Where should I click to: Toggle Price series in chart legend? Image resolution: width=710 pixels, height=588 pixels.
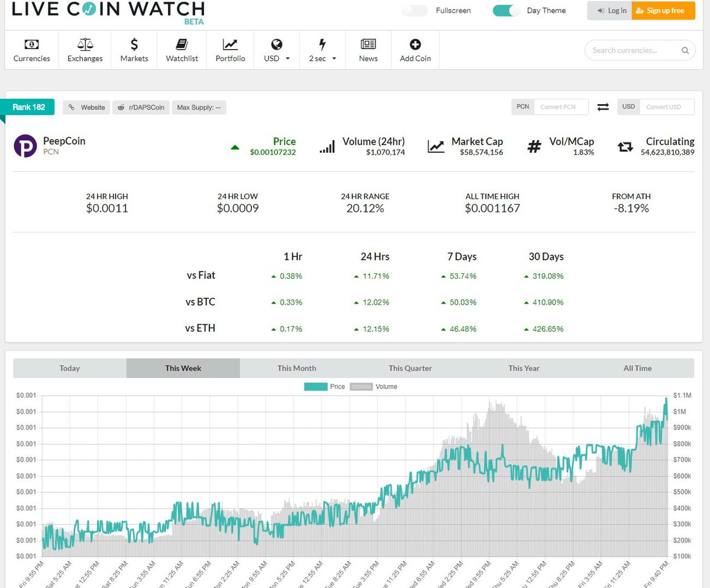click(x=325, y=386)
